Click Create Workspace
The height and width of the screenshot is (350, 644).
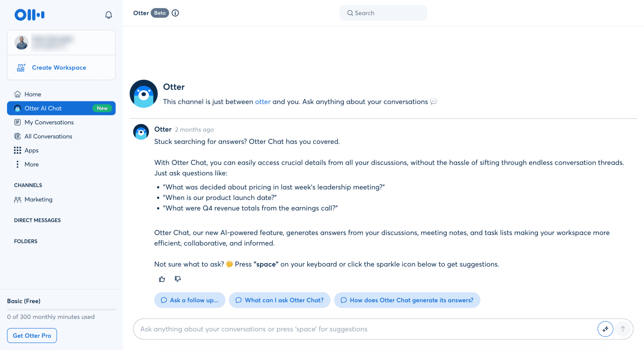[x=59, y=68]
